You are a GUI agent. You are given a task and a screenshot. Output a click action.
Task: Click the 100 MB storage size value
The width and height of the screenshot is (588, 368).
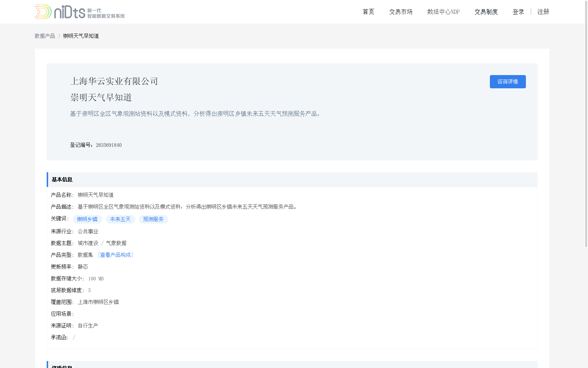coord(96,279)
